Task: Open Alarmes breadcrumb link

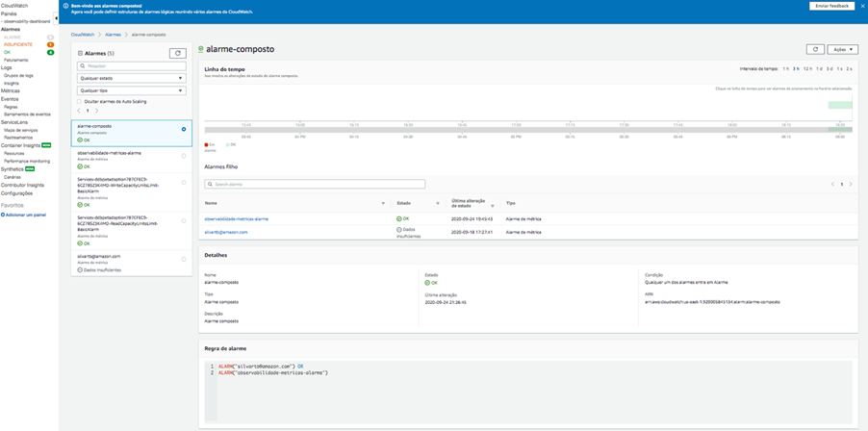Action: coord(113,35)
